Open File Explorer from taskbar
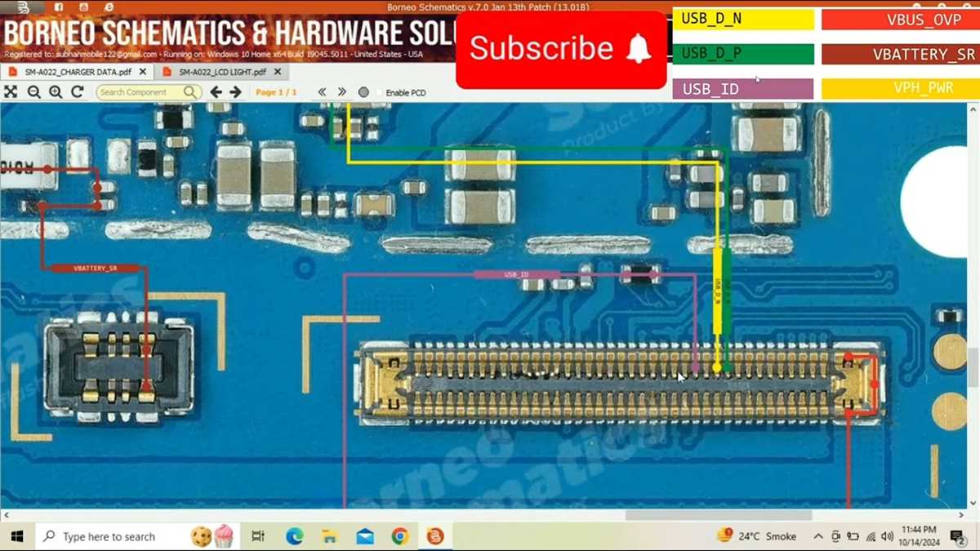980x551 pixels. point(329,536)
